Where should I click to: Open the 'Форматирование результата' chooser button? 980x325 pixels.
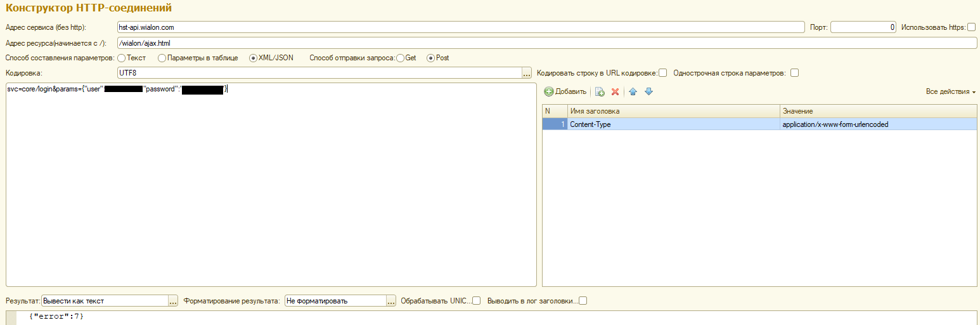click(391, 301)
